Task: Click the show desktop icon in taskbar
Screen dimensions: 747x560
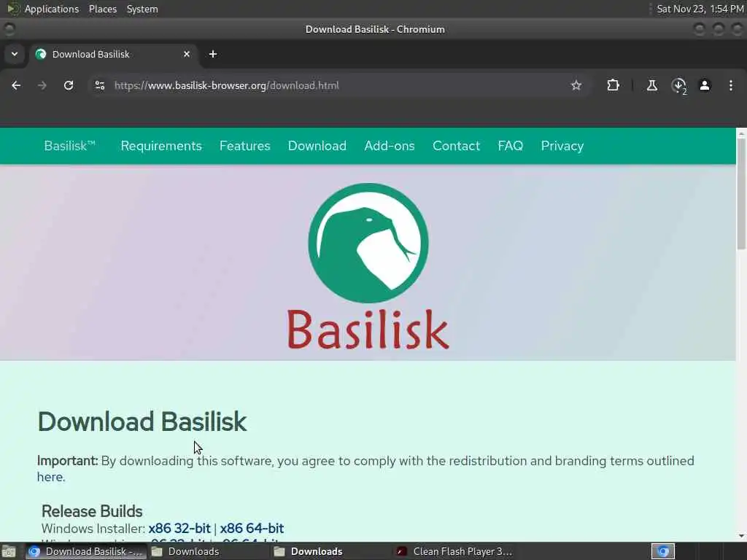Action: [9, 551]
